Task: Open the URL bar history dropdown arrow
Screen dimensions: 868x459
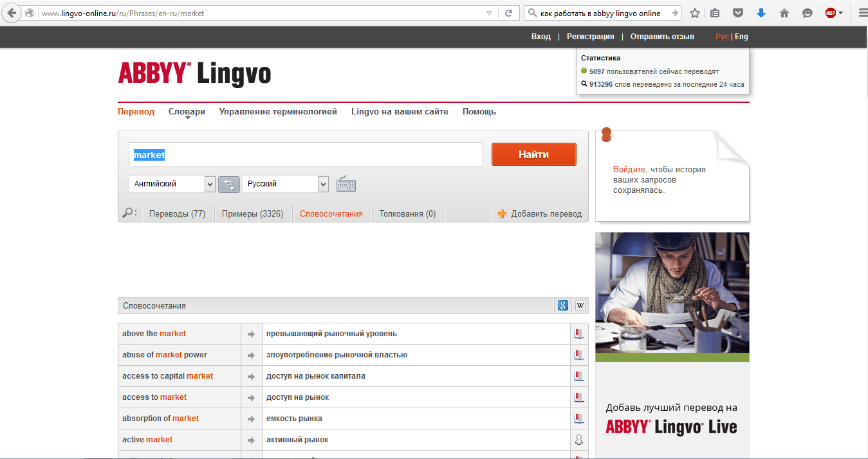Action: coord(489,13)
